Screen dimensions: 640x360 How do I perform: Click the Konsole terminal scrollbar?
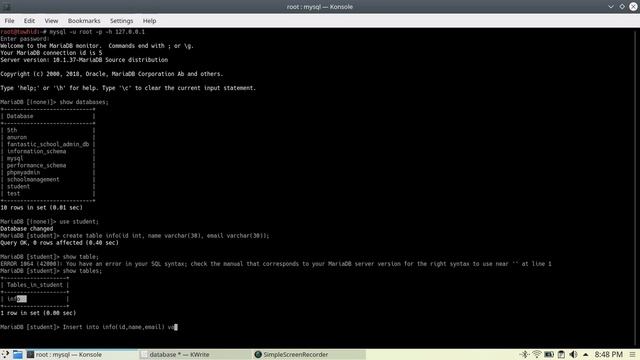click(x=636, y=188)
